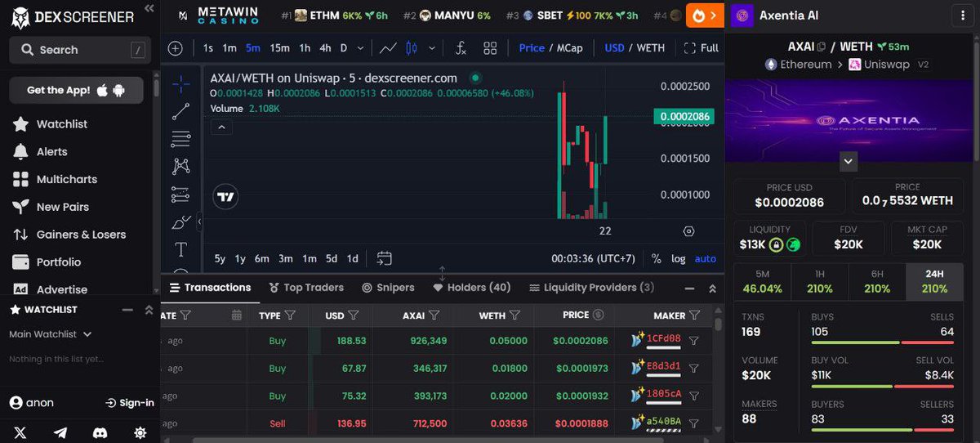Select the 5M performance tab
The height and width of the screenshot is (443, 980).
pos(763,282)
